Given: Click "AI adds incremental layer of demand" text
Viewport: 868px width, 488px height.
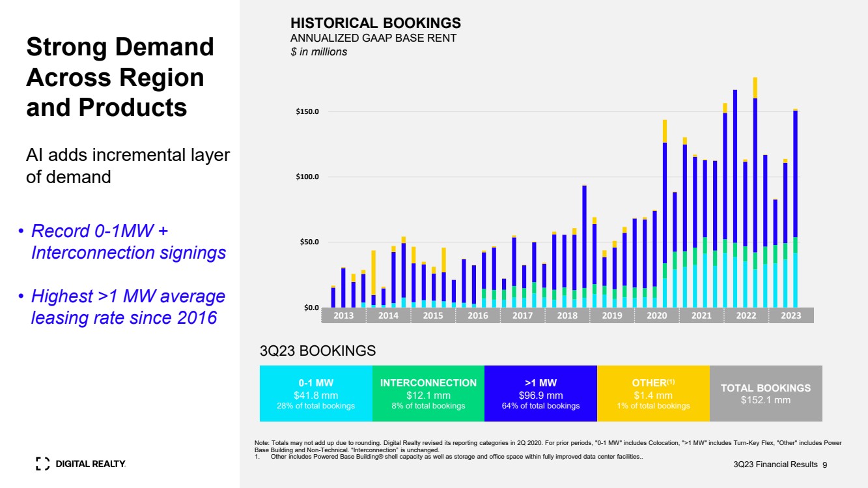Looking at the screenshot, I should click(128, 166).
